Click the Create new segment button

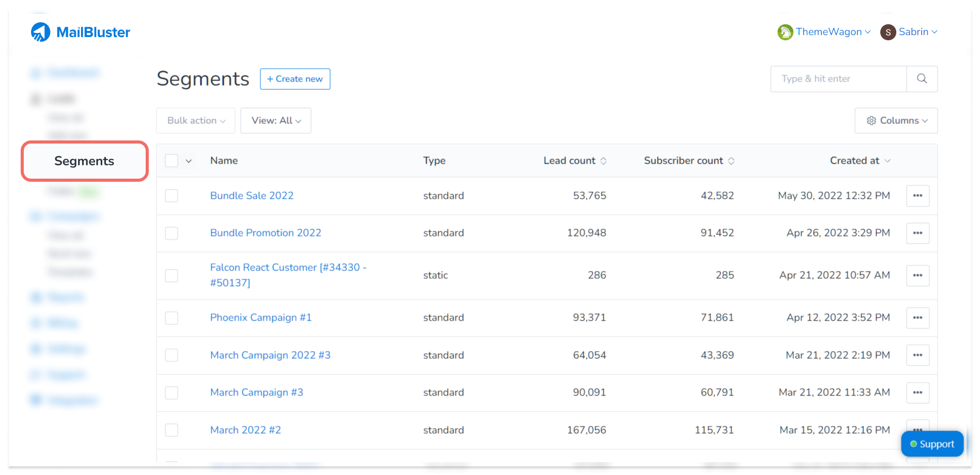coord(295,79)
